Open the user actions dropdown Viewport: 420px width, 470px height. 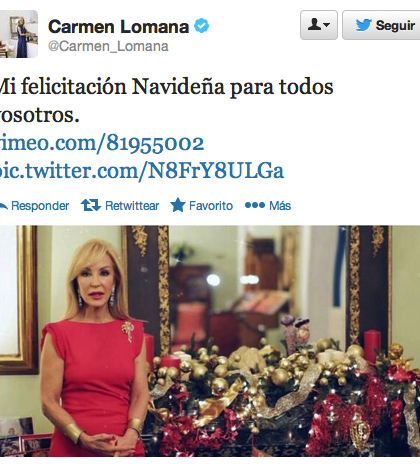[319, 25]
